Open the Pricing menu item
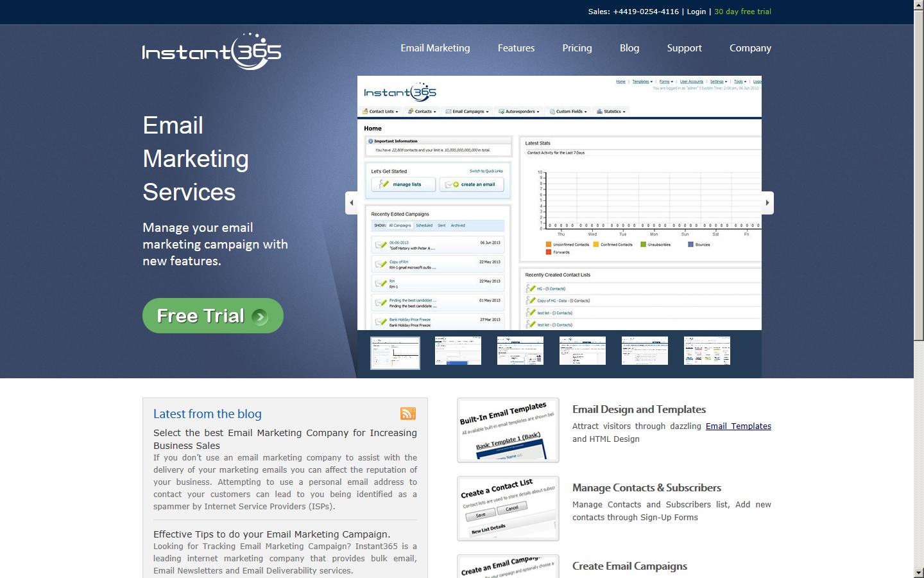The height and width of the screenshot is (578, 924). (576, 48)
